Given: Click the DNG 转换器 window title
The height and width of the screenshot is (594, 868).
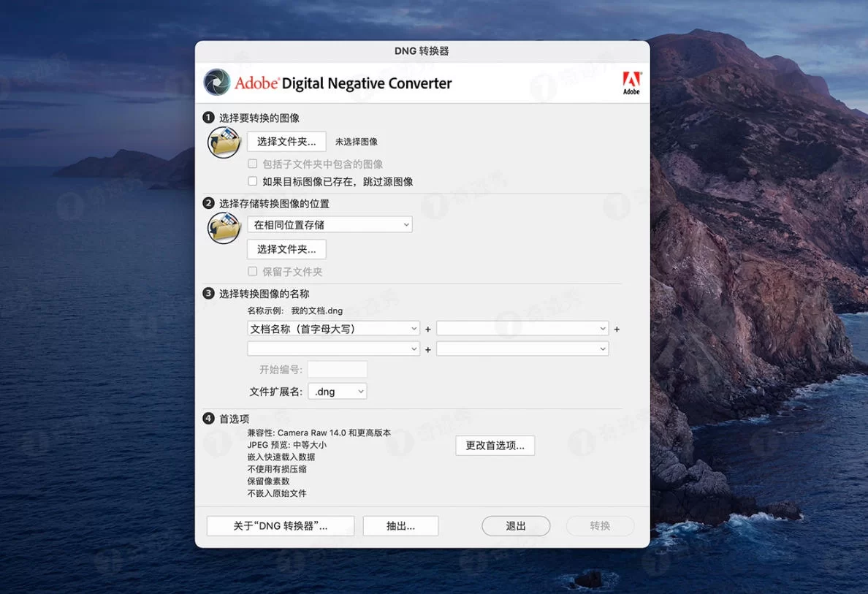Looking at the screenshot, I should (422, 51).
